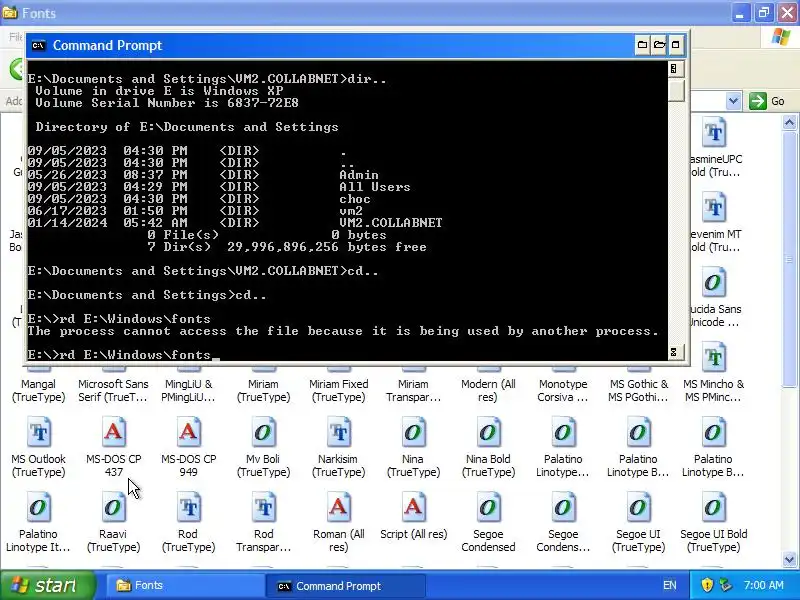This screenshot has width=800, height=600.
Task: Select the Palatino Linotype... font icon beside Nina Bold
Action: pyautogui.click(x=563, y=433)
